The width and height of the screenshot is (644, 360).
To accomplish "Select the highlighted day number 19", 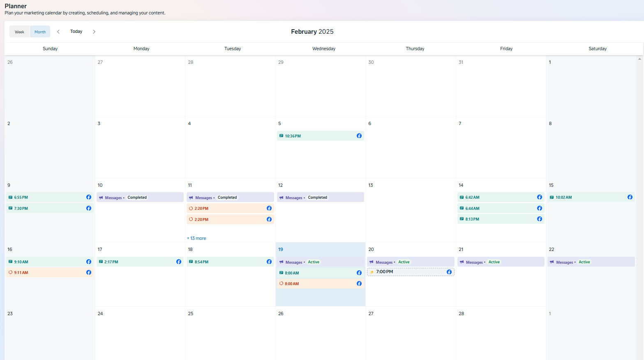I will 281,249.
